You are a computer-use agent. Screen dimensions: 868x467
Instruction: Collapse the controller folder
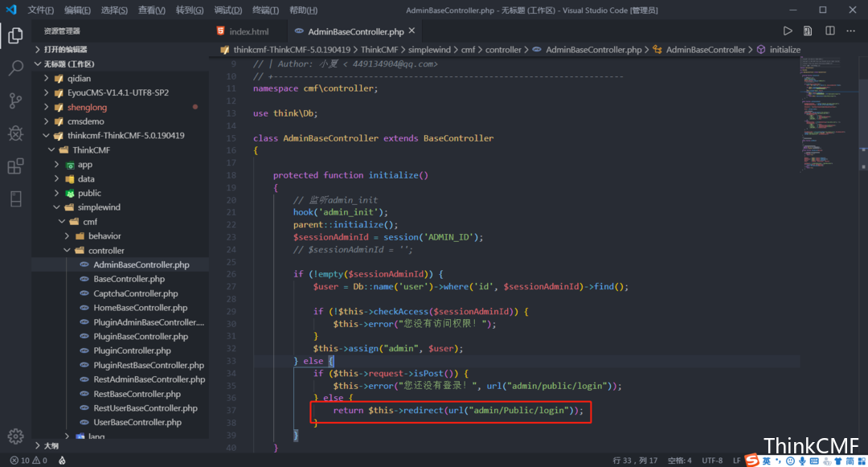pos(121,250)
